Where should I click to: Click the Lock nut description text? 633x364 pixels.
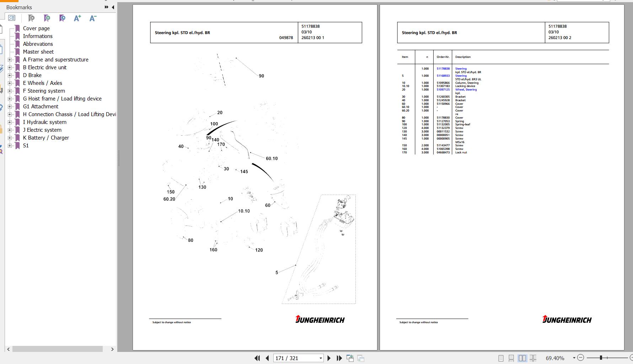pyautogui.click(x=461, y=152)
